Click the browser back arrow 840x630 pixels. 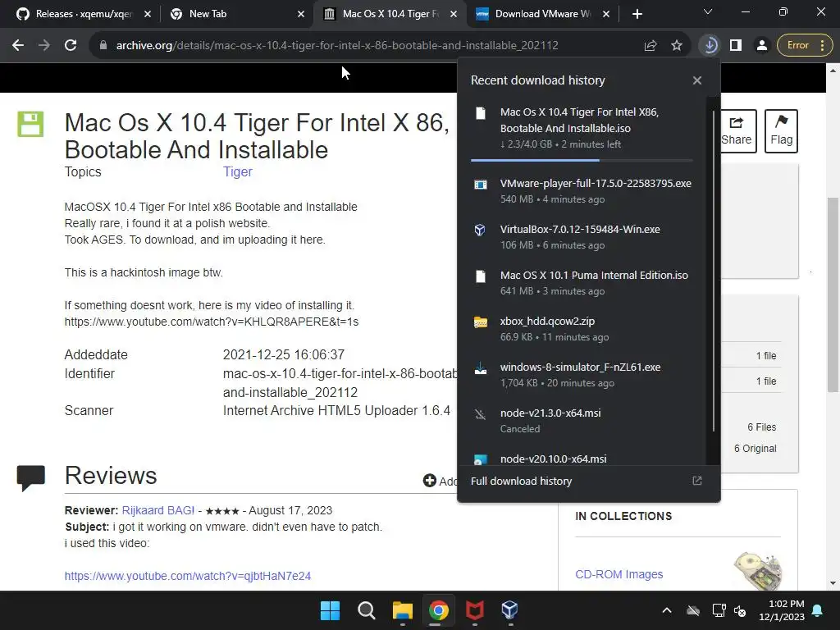tap(18, 46)
